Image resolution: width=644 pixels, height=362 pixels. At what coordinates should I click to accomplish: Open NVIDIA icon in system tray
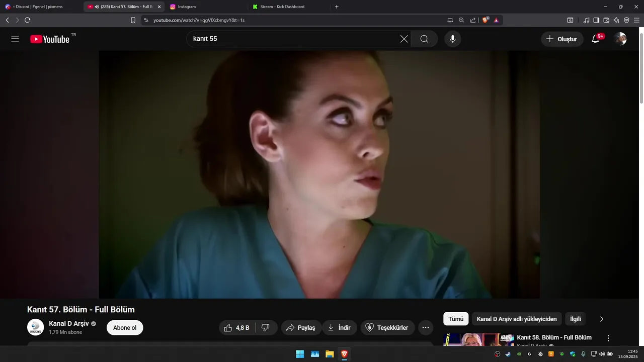coord(519,354)
